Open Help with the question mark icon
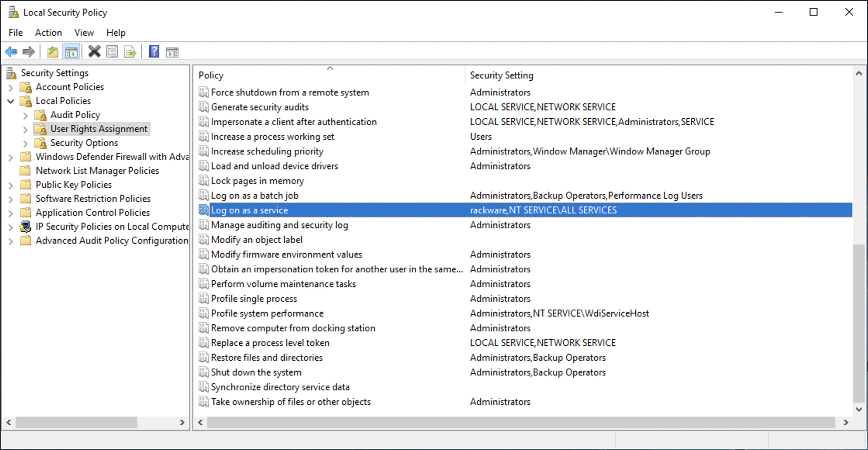 (x=154, y=52)
